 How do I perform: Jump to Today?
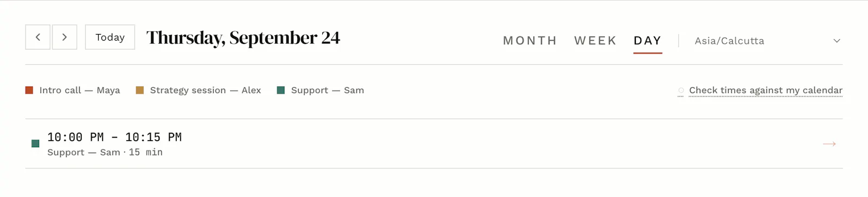(x=110, y=37)
